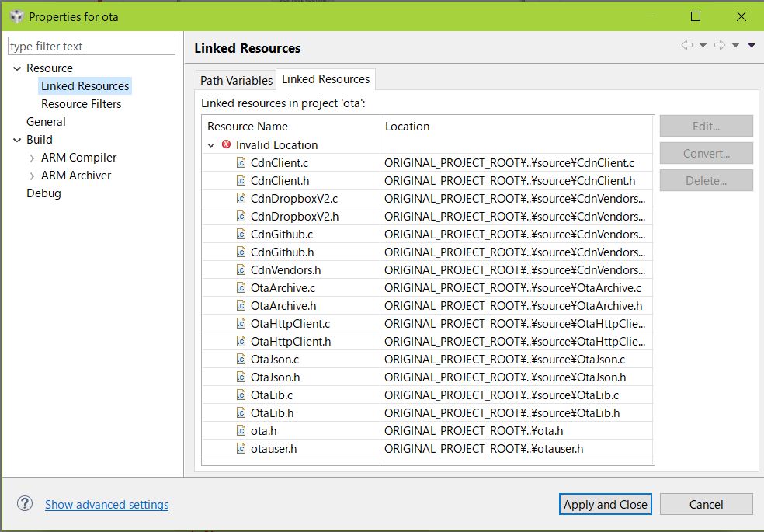Expand the ARM Compiler node
764x532 pixels.
32,158
